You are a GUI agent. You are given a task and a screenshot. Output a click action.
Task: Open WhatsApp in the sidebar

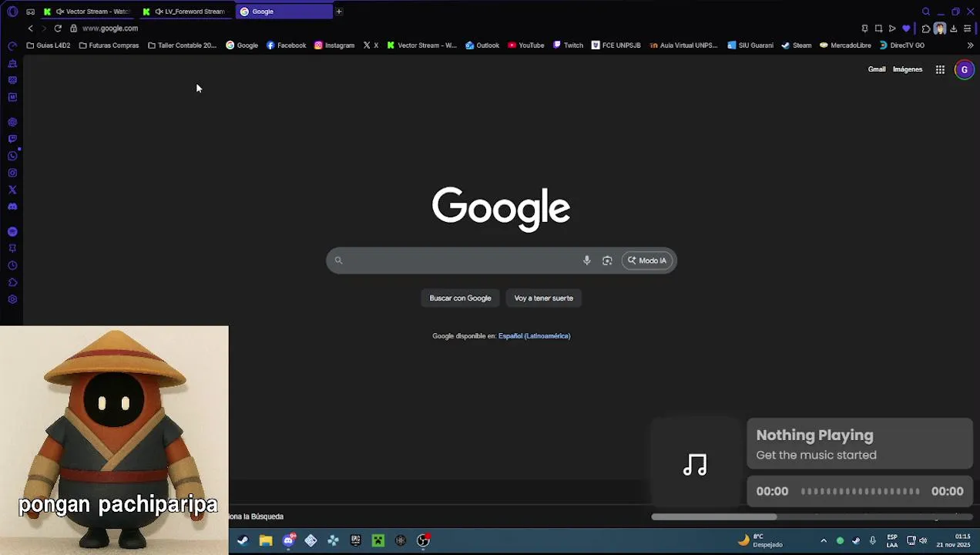point(12,156)
